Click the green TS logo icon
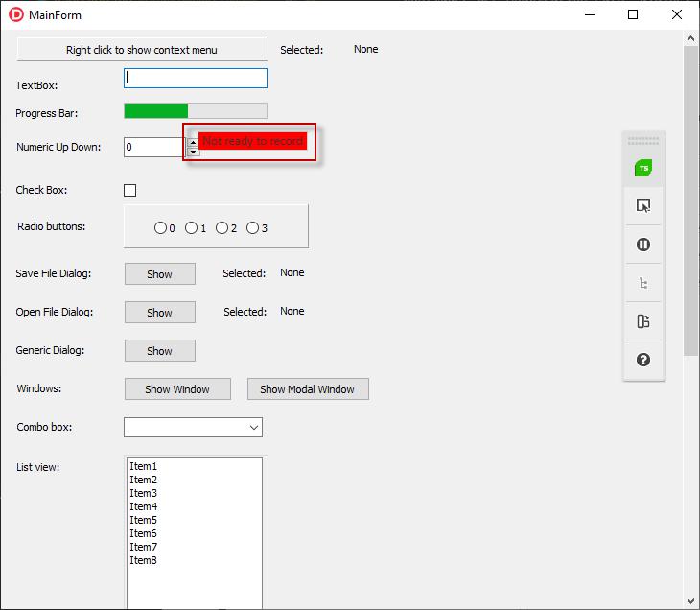700x610 pixels. (x=643, y=169)
